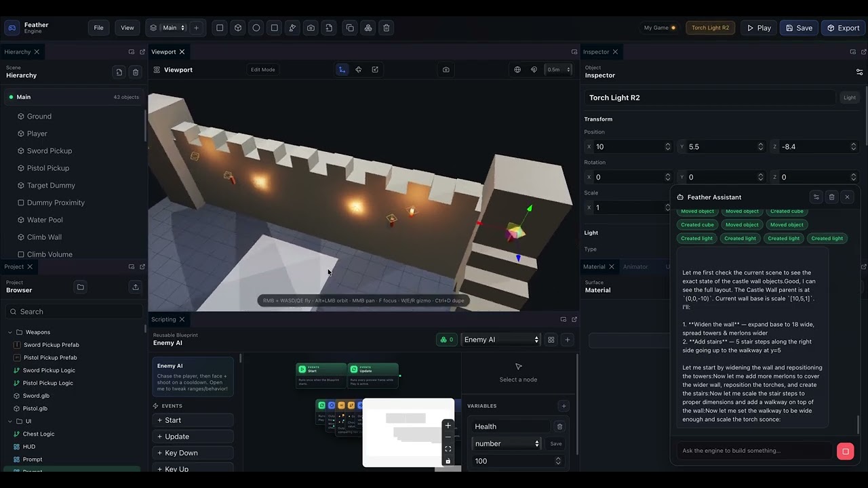Click the cube primitive icon in top toolbar
This screenshot has height=488, width=868.
238,28
